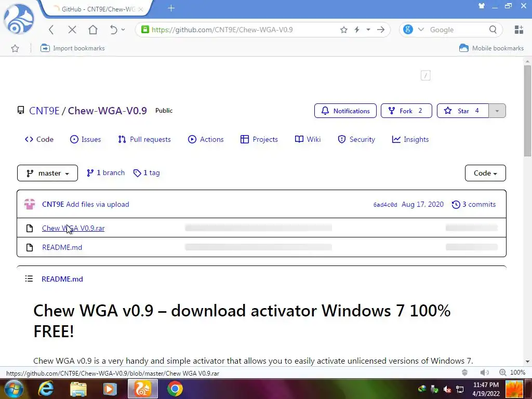Open the Windows Start menu

pyautogui.click(x=14, y=389)
